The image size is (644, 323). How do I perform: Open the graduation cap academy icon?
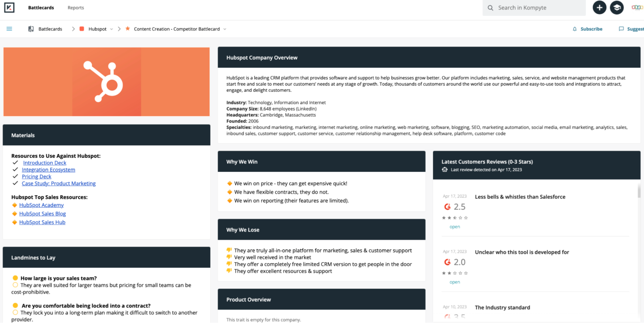tap(617, 8)
